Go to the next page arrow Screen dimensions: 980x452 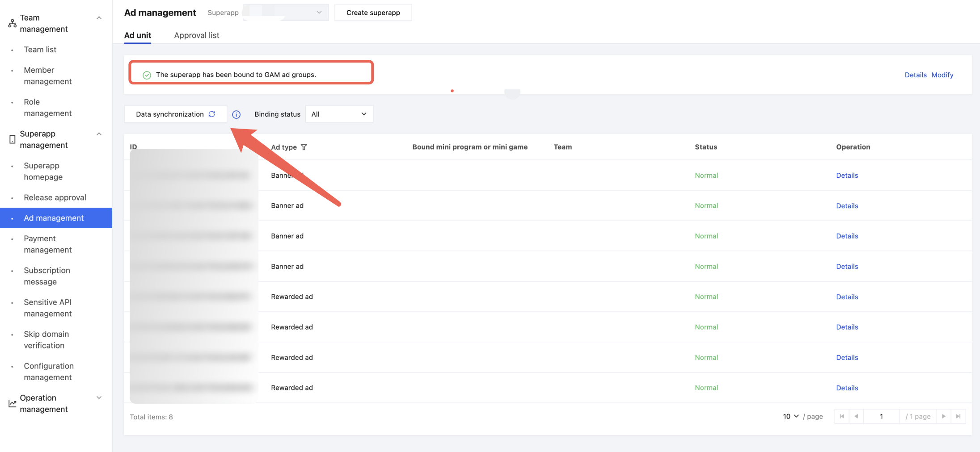(944, 416)
